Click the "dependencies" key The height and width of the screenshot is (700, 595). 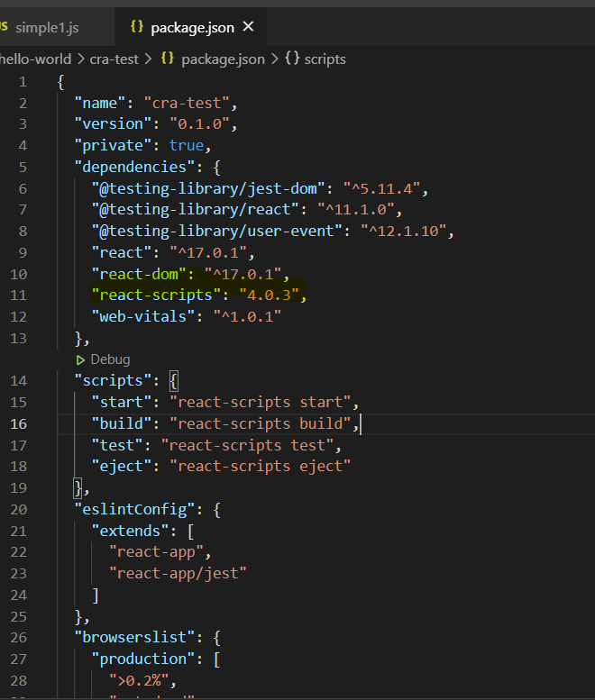click(x=134, y=167)
